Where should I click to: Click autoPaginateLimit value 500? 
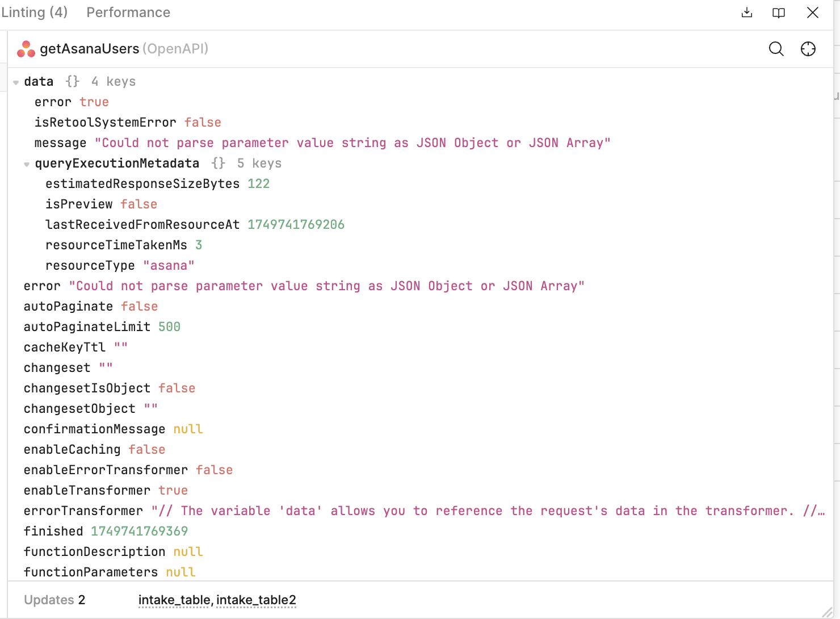pyautogui.click(x=169, y=327)
